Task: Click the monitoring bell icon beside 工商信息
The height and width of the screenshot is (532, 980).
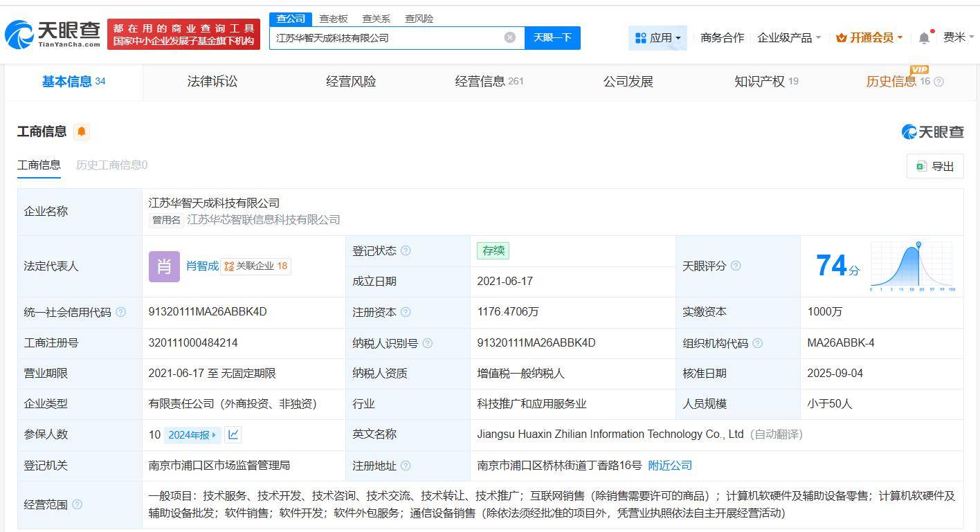Action: [x=81, y=131]
